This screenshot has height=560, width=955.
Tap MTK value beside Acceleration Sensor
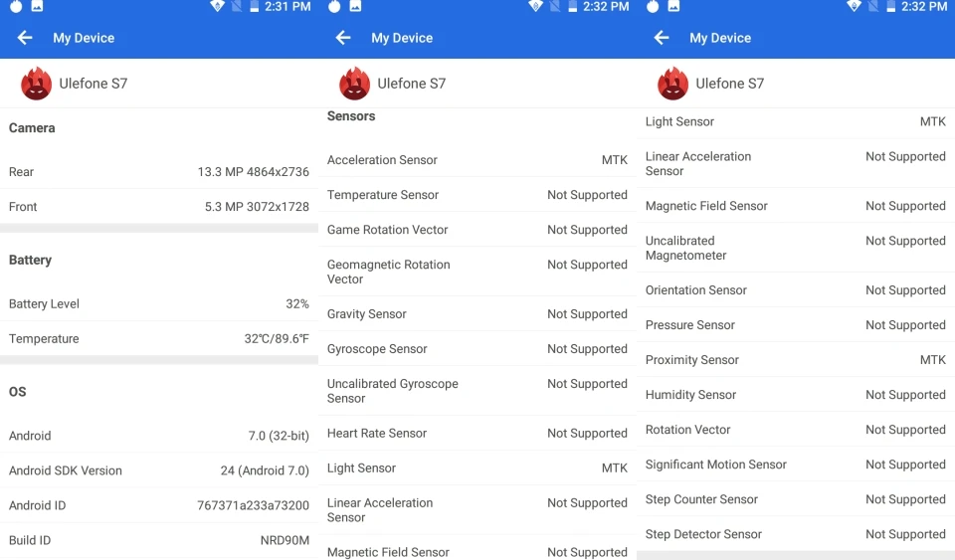coord(615,160)
